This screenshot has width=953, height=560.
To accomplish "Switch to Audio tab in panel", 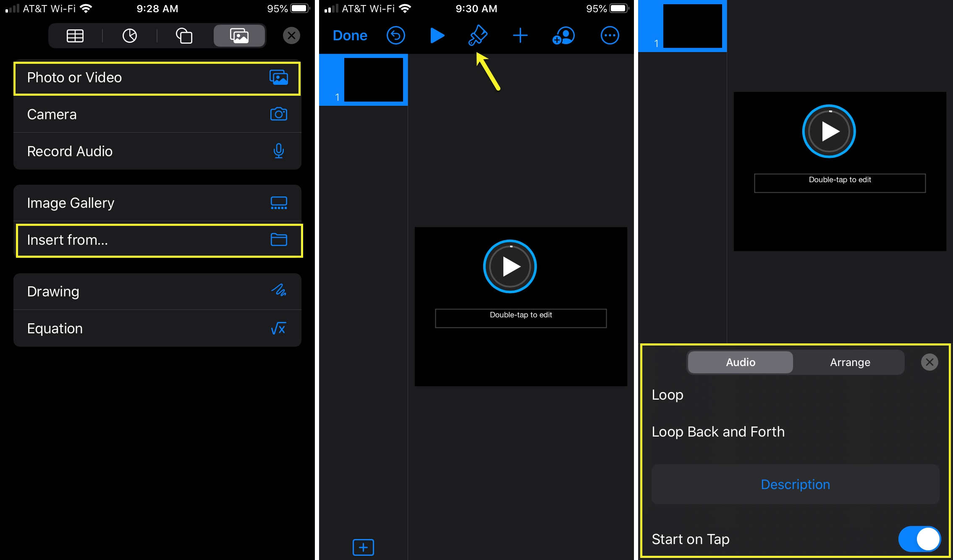I will tap(741, 362).
